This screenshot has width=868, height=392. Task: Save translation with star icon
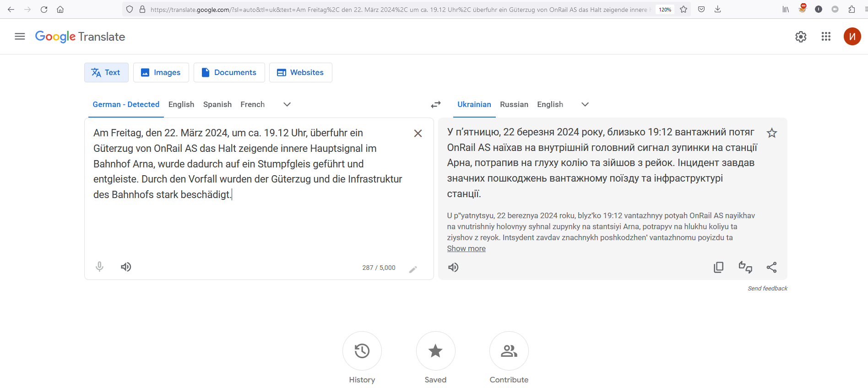click(x=772, y=133)
